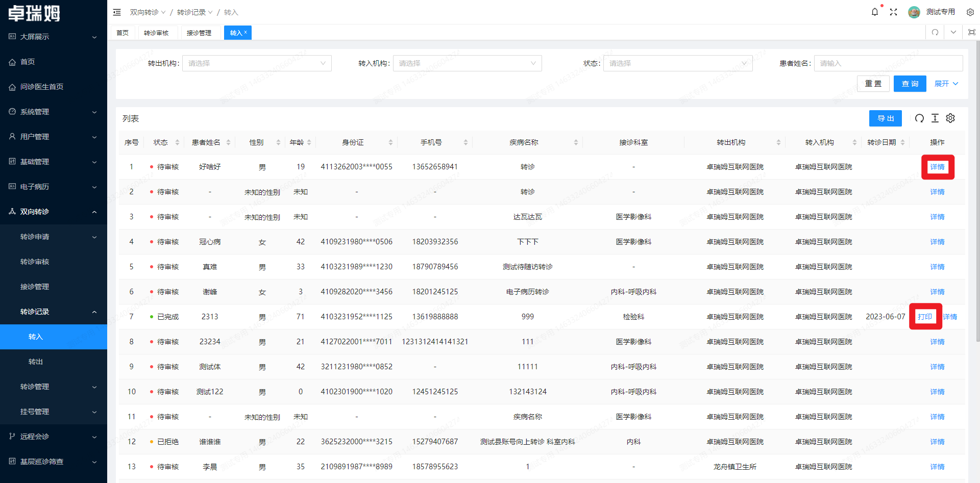Sort the table by 转诊日期 column
This screenshot has width=980, height=483.
pyautogui.click(x=902, y=142)
